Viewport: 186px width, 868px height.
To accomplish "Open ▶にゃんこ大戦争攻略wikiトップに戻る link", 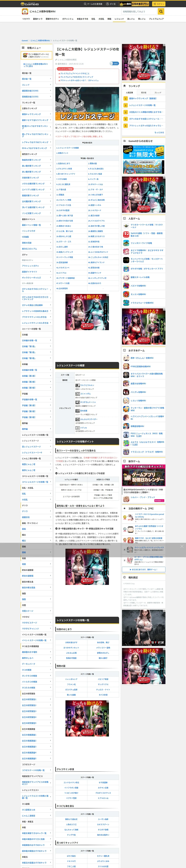I will (x=36, y=65).
